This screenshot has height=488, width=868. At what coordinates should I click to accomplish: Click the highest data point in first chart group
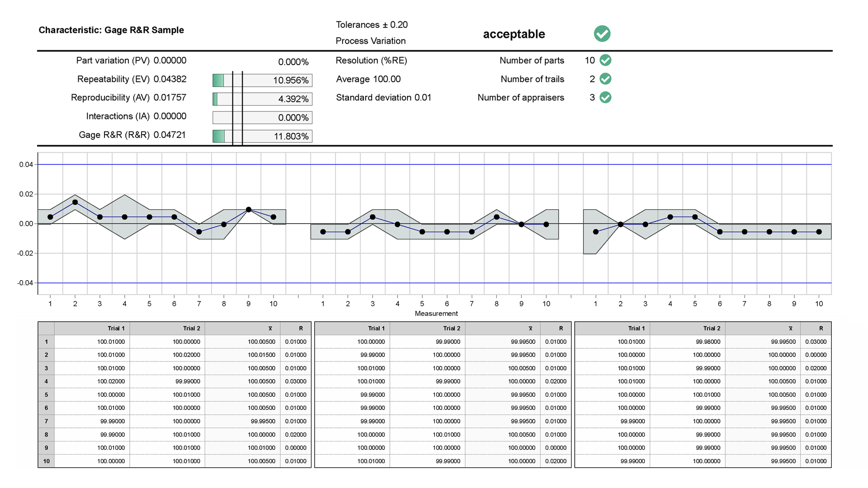tap(75, 202)
